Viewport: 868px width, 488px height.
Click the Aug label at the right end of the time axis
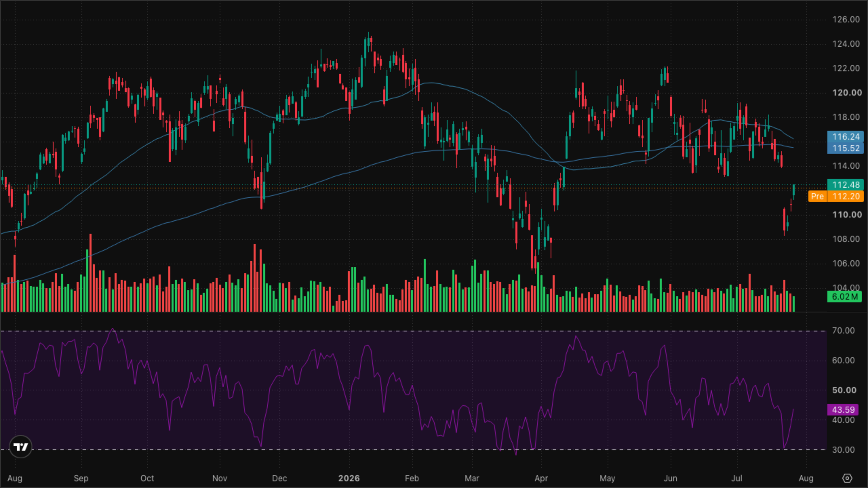click(x=806, y=478)
